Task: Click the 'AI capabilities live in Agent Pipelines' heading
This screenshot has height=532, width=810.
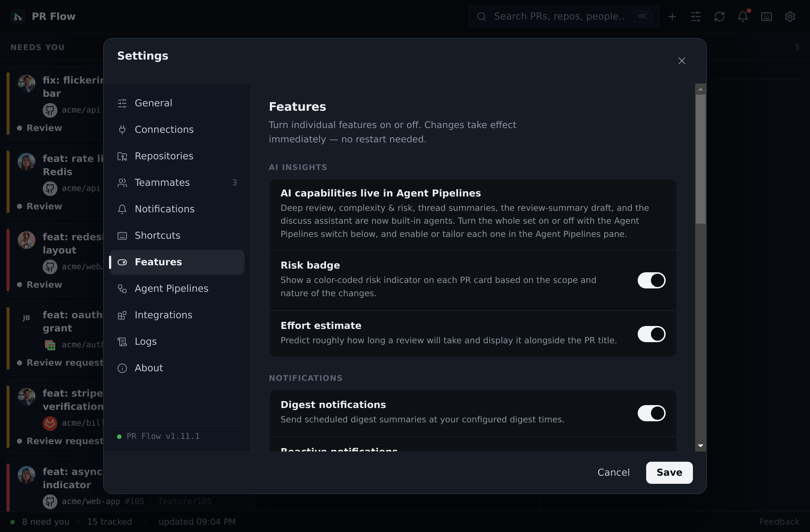Action: tap(381, 194)
